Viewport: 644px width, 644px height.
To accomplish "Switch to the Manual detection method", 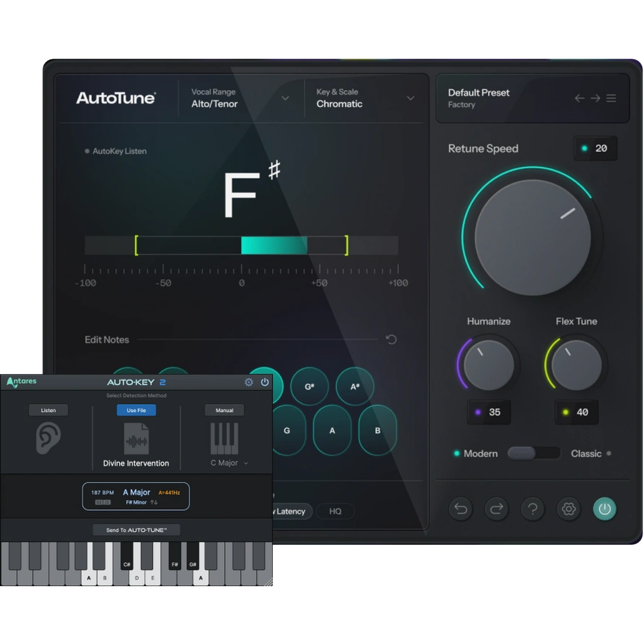I will coord(224,410).
